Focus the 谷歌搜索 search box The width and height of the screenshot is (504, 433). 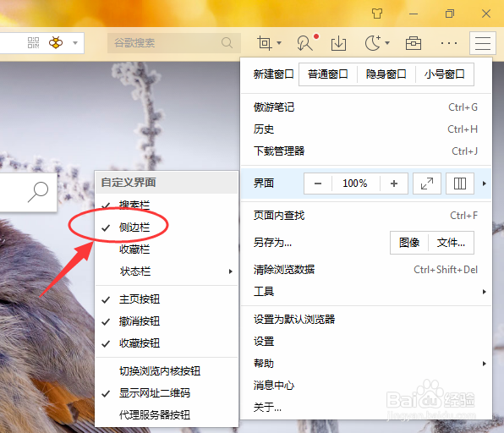coord(174,43)
